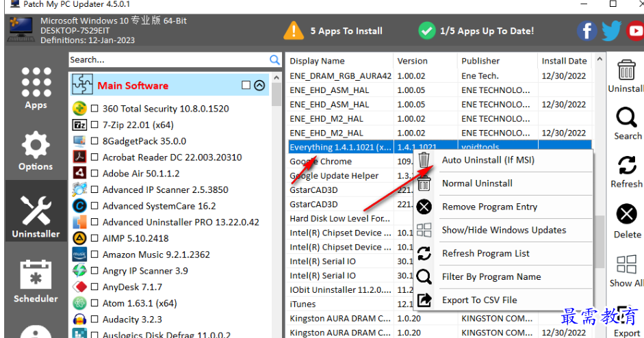Image resolution: width=644 pixels, height=338 pixels.
Task: Select the Everything 1.4.1.1021 row
Action: (440, 146)
